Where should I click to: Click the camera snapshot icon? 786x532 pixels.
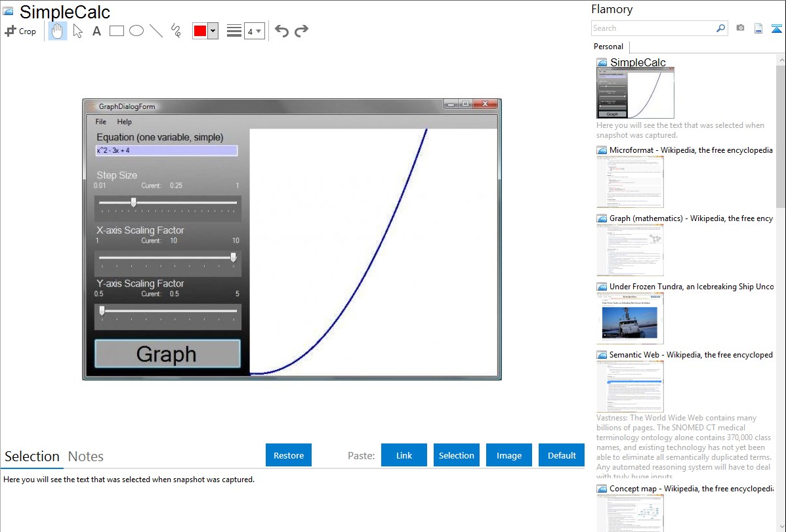tap(740, 28)
